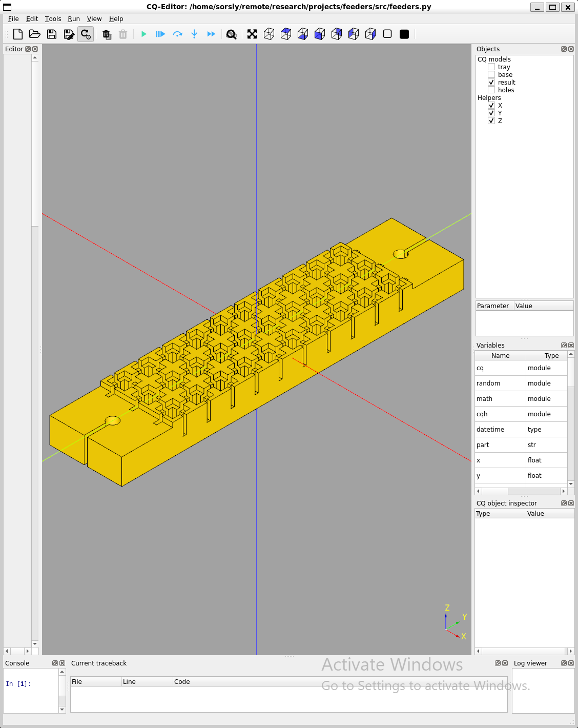Show the holes model
The height and width of the screenshot is (728, 578).
click(491, 90)
